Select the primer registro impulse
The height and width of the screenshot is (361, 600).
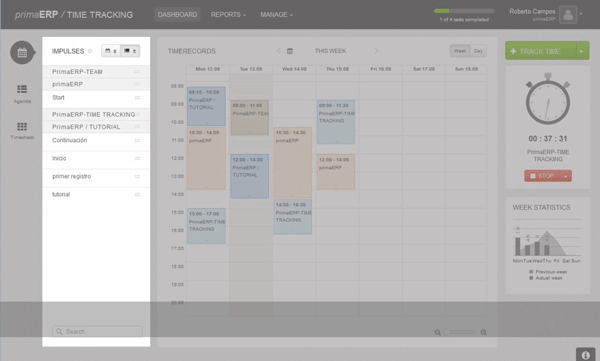96,176
